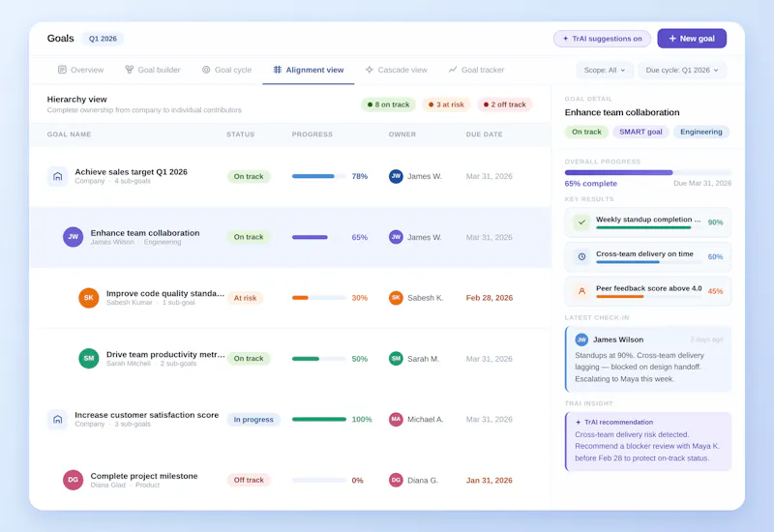Image resolution: width=774 pixels, height=532 pixels.
Task: Click the Goal cycle tab icon
Action: [x=206, y=70]
